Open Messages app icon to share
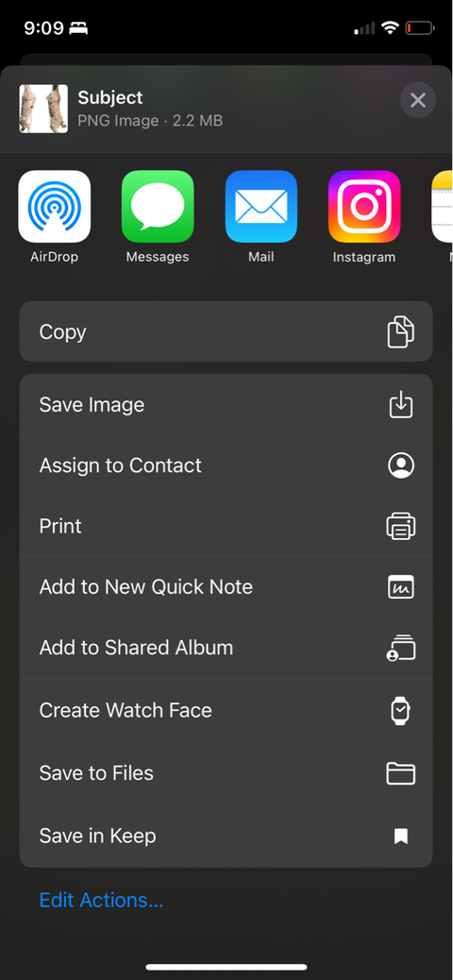This screenshot has width=453, height=980. (158, 206)
